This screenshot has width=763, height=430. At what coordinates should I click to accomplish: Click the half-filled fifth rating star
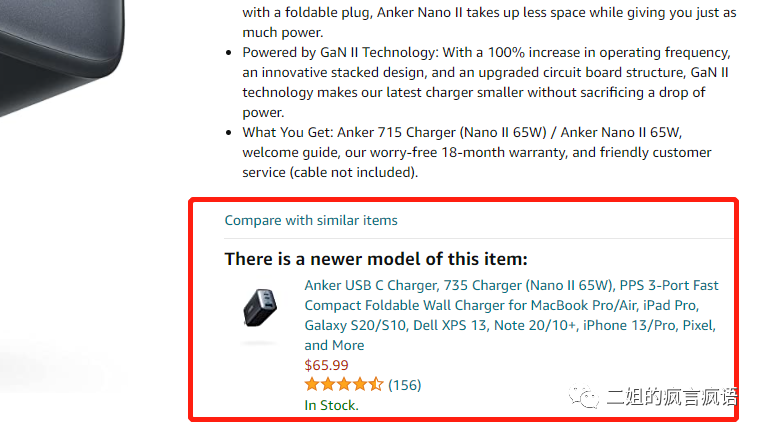coord(376,385)
